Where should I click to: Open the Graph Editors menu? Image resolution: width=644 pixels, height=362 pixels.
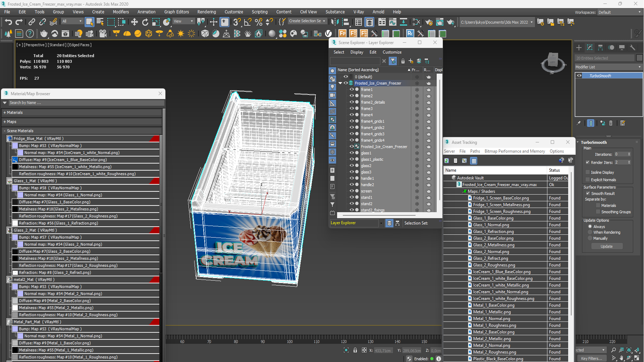176,12
